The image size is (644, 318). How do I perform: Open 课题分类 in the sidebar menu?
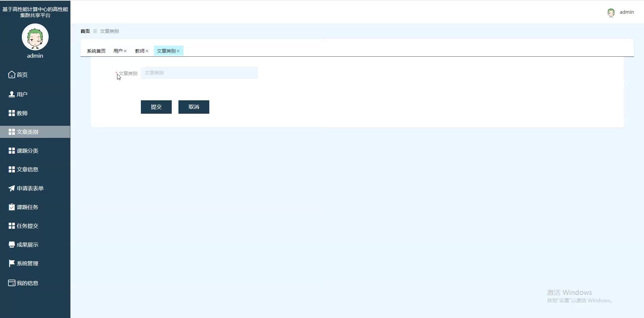point(35,151)
